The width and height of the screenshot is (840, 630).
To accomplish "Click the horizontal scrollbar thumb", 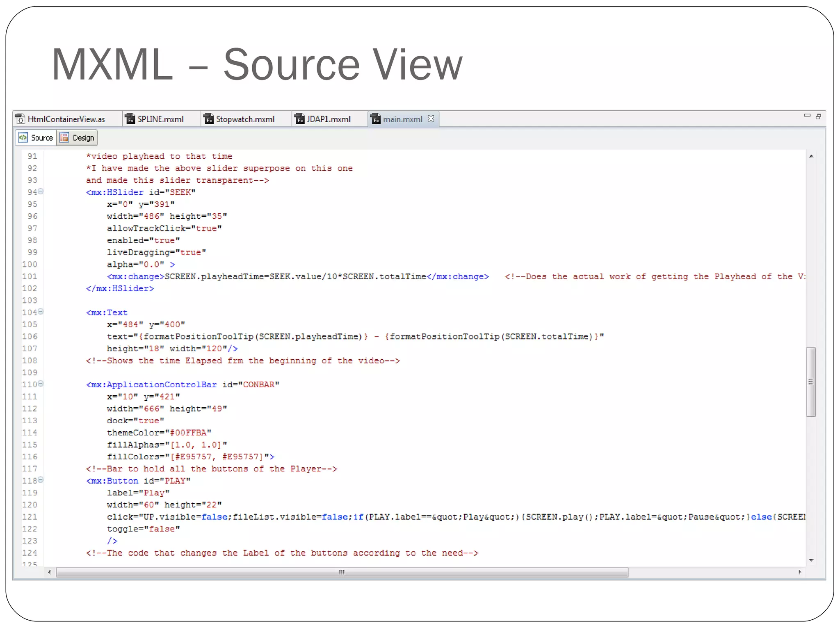I will 342,572.
